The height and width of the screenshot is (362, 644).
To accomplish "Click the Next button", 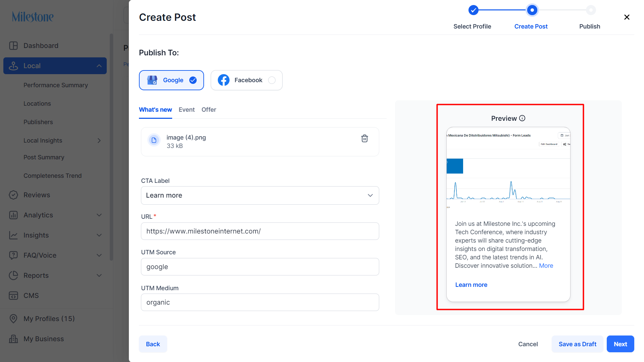I will [621, 344].
